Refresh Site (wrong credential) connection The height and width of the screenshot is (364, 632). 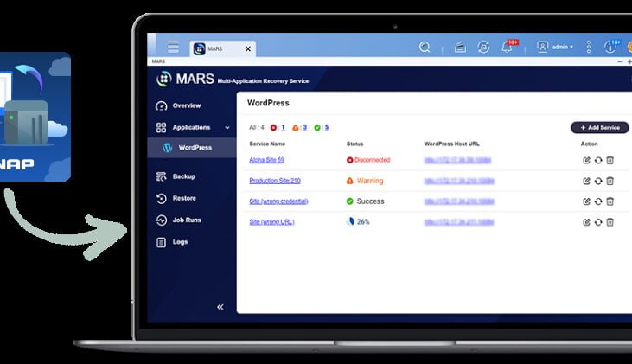pyautogui.click(x=598, y=201)
